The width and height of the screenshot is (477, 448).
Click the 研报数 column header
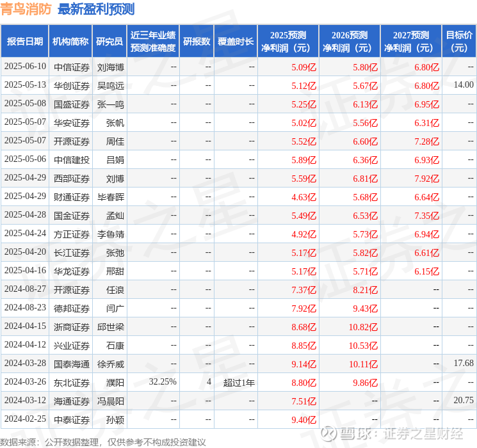[197, 41]
